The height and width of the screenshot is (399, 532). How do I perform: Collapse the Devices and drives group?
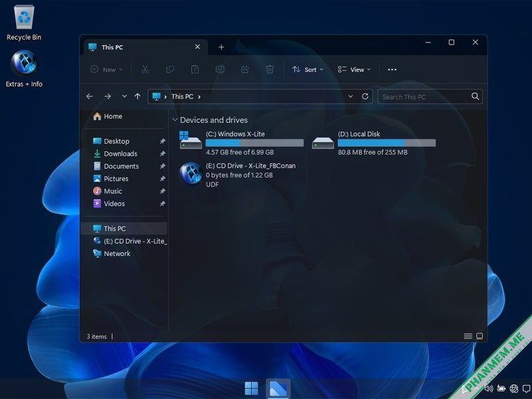pos(175,120)
